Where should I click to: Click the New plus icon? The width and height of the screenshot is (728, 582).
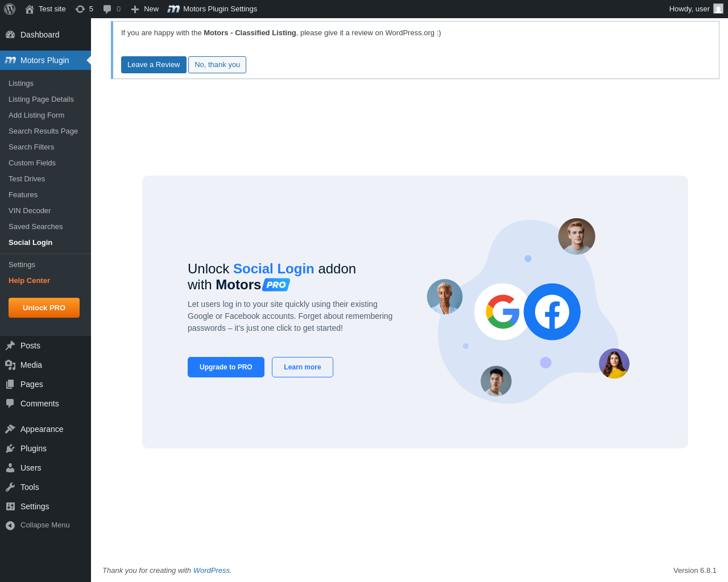135,9
